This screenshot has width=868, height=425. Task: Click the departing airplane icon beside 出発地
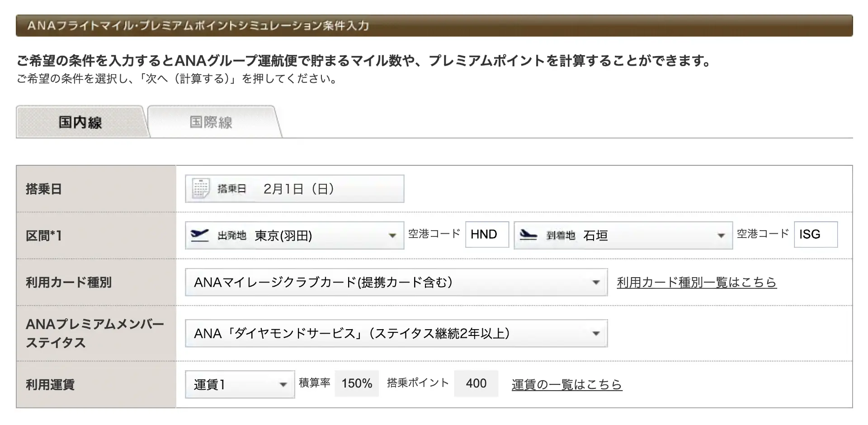coord(199,235)
